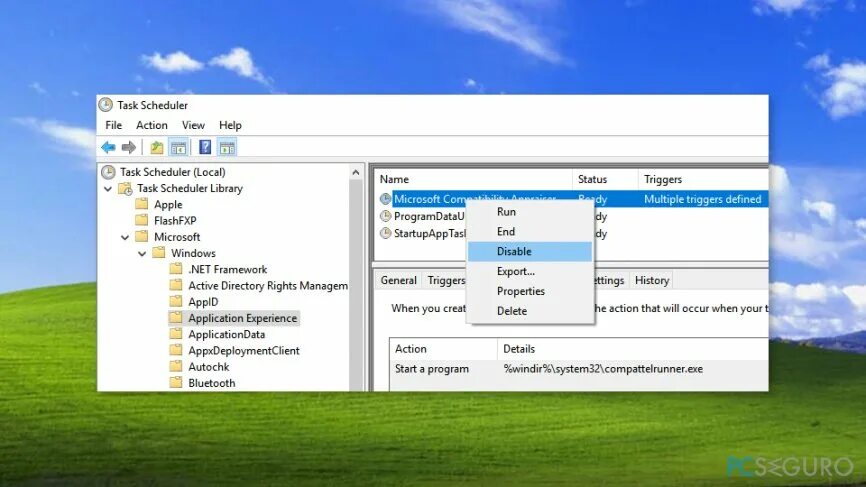Toggle the Show/Hide Action Pane icon
Screen dimensions: 866x487
(227, 147)
